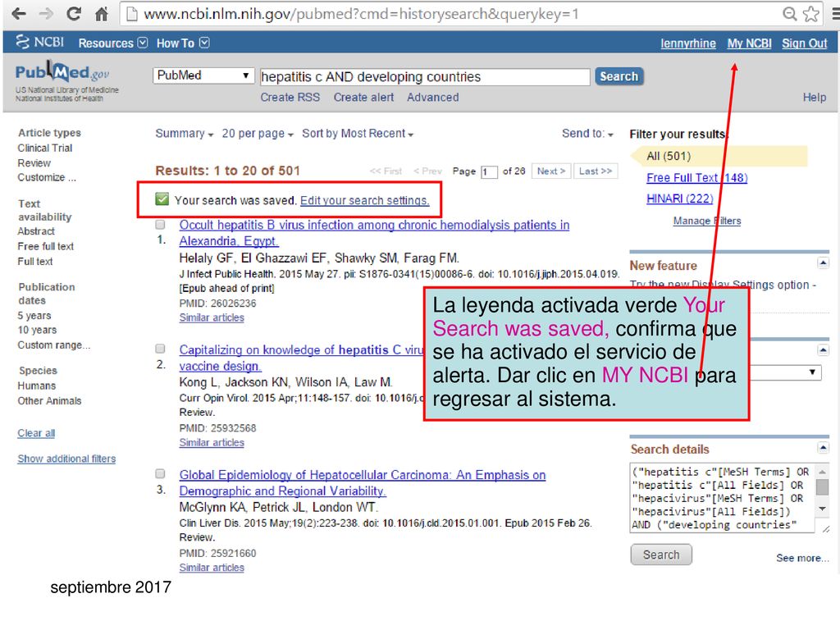This screenshot has height=630, width=840.
Task: Select checkbox for article 3 Global Epidemiology
Action: click(160, 473)
